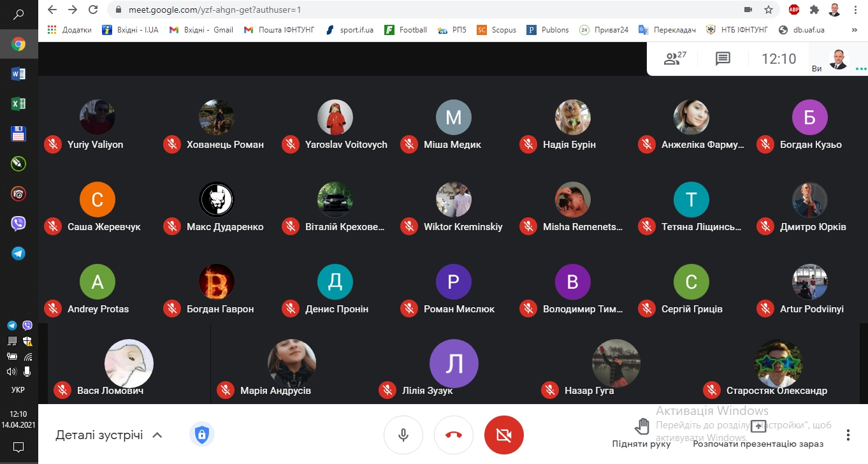Open the AdBlock Plus extension icon
This screenshot has height=464, width=868.
pyautogui.click(x=794, y=10)
